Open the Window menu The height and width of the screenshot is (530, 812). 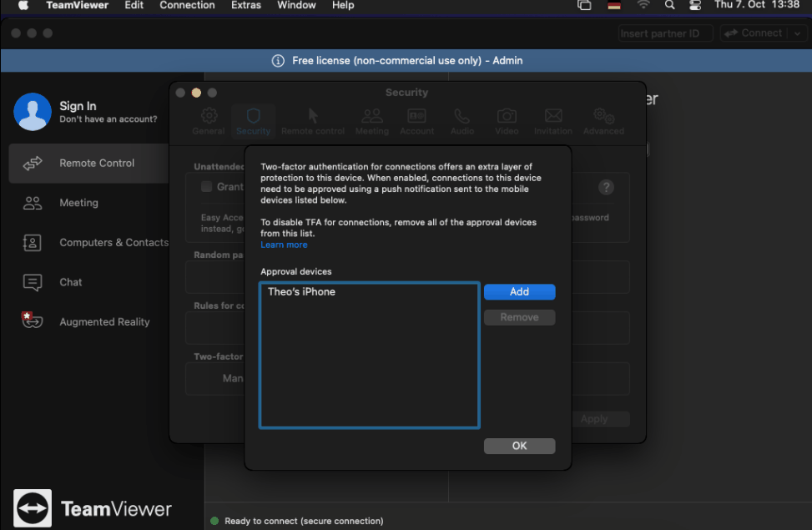(296, 5)
